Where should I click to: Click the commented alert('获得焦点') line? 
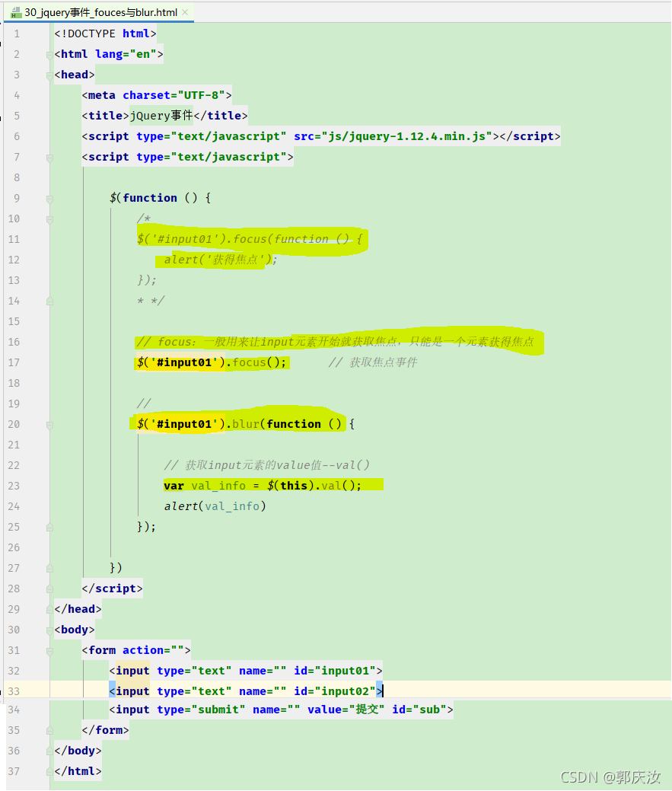coord(221,260)
